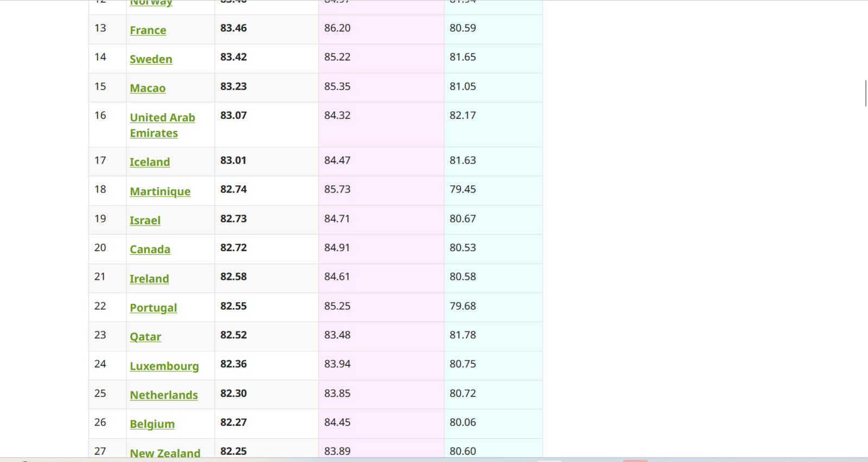The width and height of the screenshot is (868, 462).
Task: Click Martinique's female value 85.73
Action: (337, 189)
